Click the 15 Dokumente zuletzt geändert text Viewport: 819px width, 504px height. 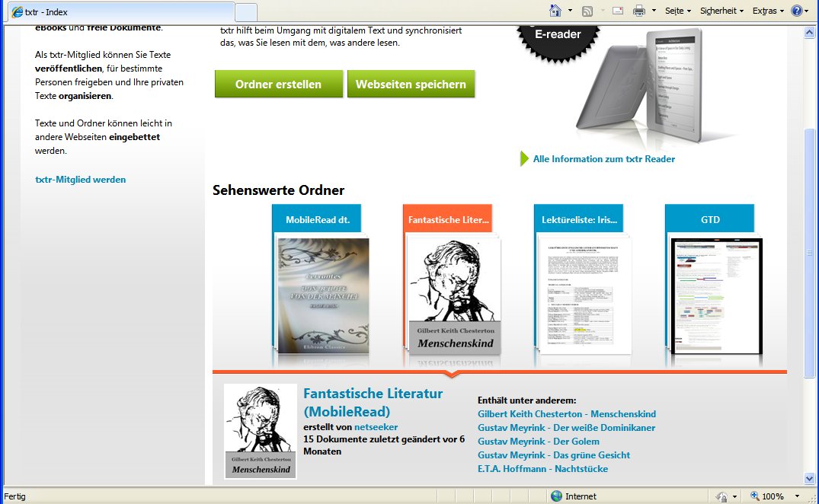point(384,445)
